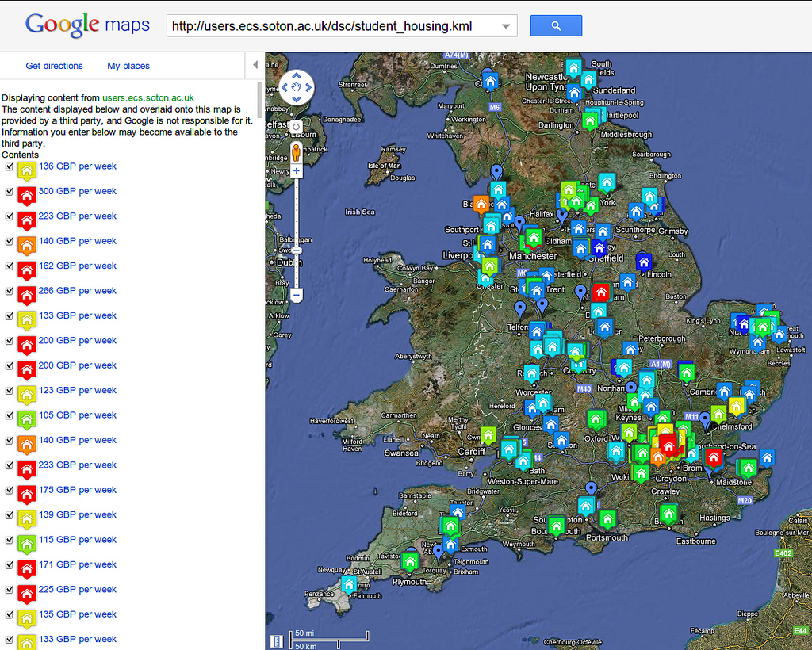The height and width of the screenshot is (650, 812).
Task: Click the 171 GBP per week link
Action: click(x=78, y=564)
